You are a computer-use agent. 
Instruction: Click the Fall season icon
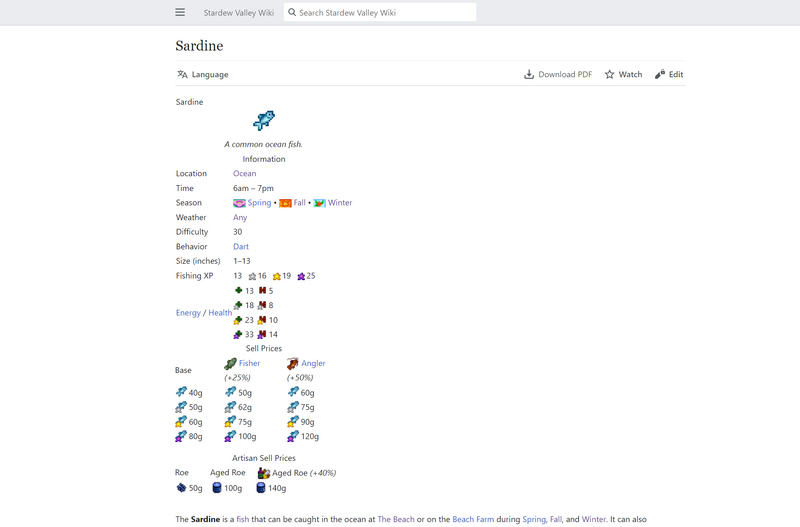(x=285, y=203)
